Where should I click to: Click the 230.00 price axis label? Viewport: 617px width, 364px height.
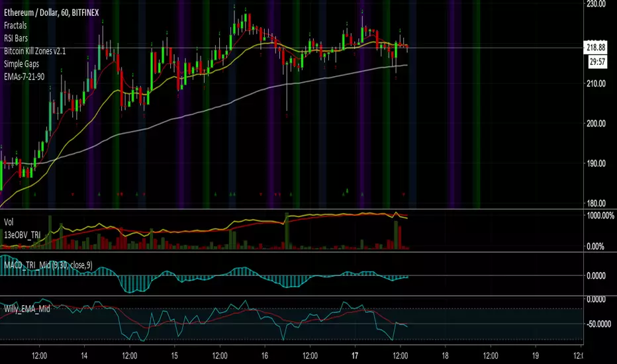(598, 4)
